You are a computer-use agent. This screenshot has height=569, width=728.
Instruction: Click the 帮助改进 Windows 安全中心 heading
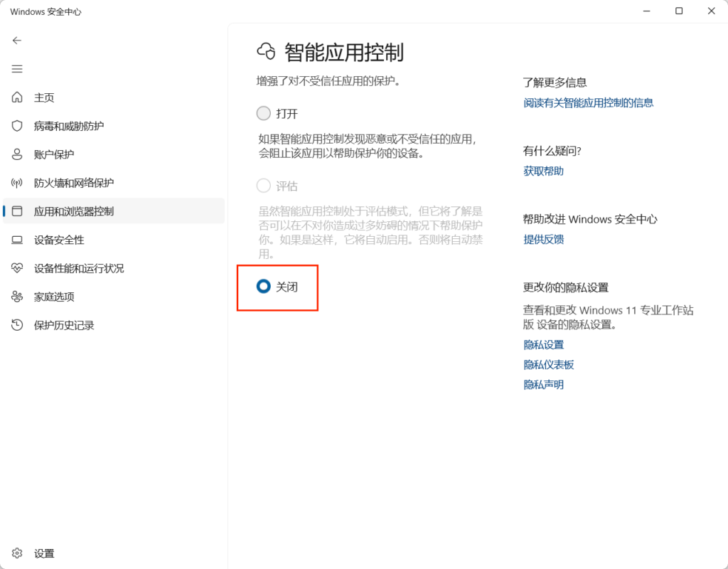click(x=590, y=219)
